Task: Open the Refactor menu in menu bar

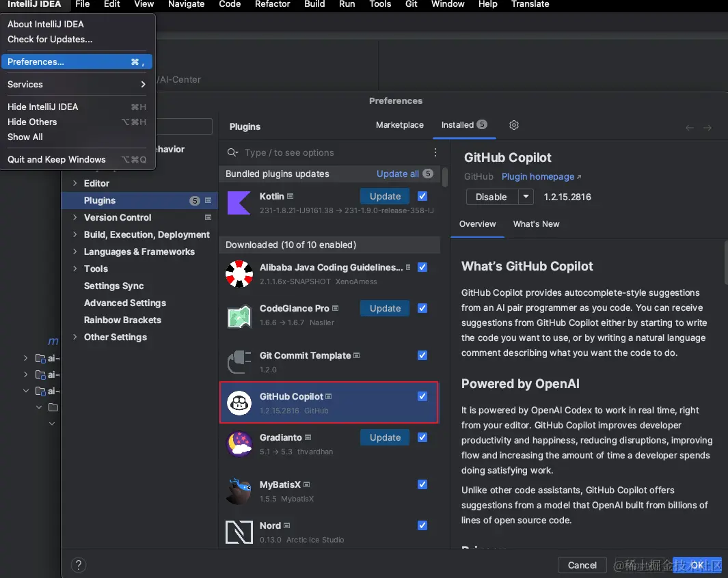Action: [272, 4]
